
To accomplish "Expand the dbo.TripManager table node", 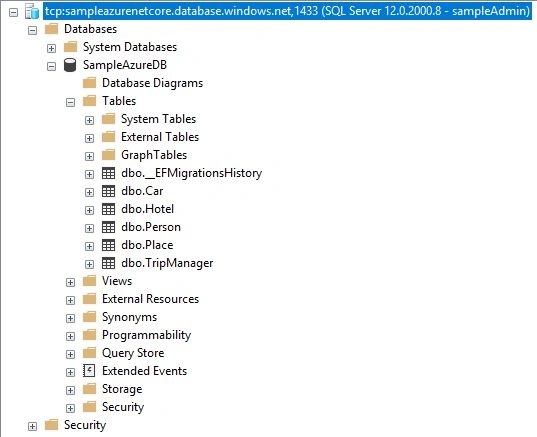I will coord(89,265).
